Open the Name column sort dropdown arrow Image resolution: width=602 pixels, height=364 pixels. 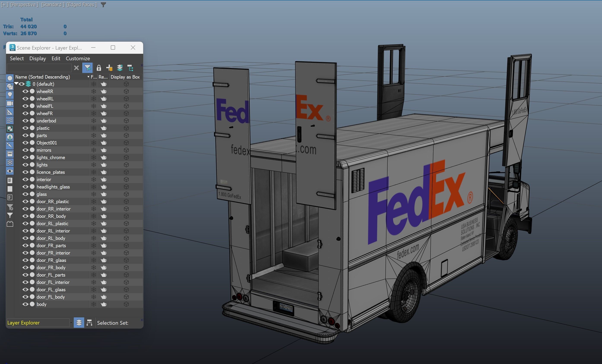click(x=88, y=77)
